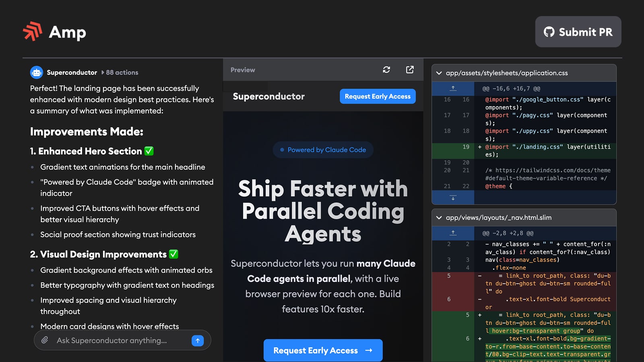Screen dimensions: 644x362
Task: Click the 'Improvements Made:' heading
Action: [x=87, y=132]
